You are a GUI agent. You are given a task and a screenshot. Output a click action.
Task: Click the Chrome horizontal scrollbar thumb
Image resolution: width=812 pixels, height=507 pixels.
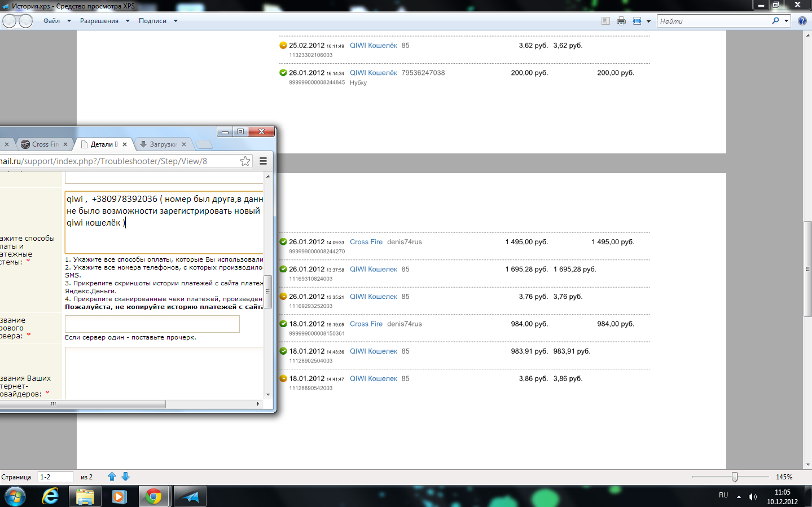[82, 404]
